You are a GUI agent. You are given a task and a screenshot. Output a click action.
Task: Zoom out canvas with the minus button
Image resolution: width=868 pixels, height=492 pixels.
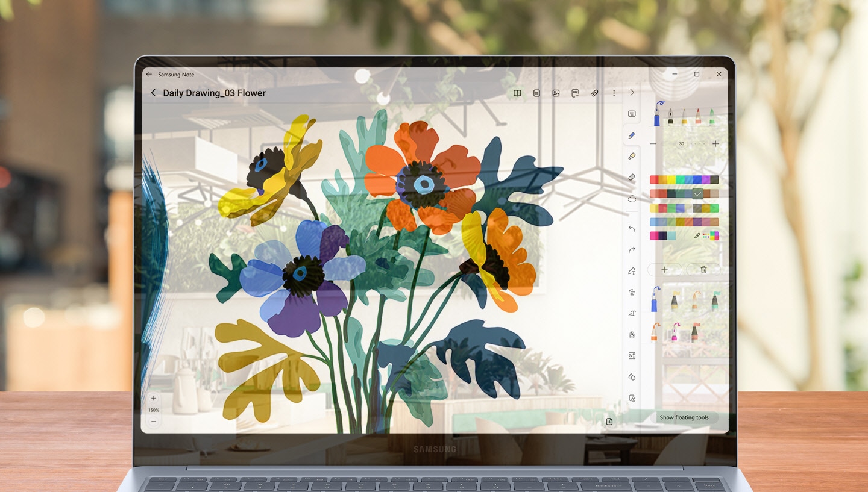point(153,422)
